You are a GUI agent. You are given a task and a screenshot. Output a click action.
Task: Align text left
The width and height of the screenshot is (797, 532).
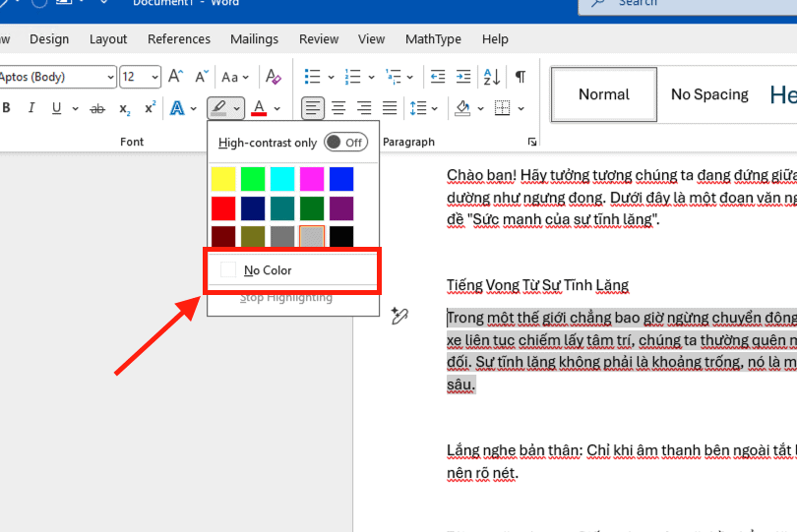(313, 108)
